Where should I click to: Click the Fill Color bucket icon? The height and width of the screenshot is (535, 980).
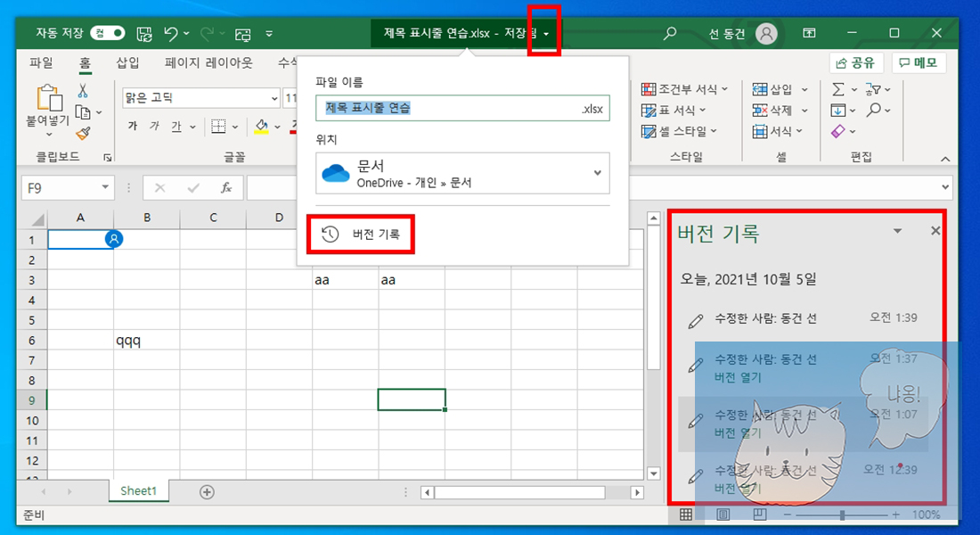261,127
